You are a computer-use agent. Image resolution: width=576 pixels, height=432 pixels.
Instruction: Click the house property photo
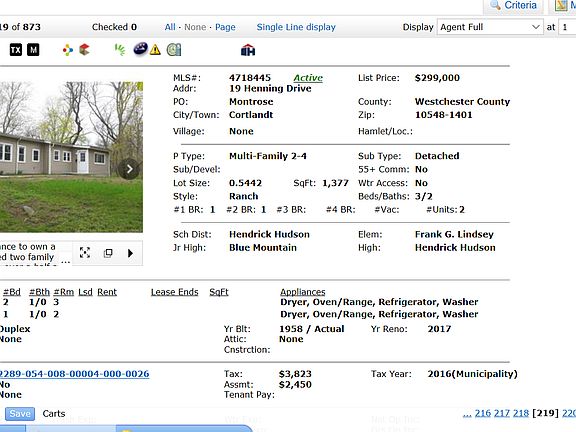(x=71, y=157)
